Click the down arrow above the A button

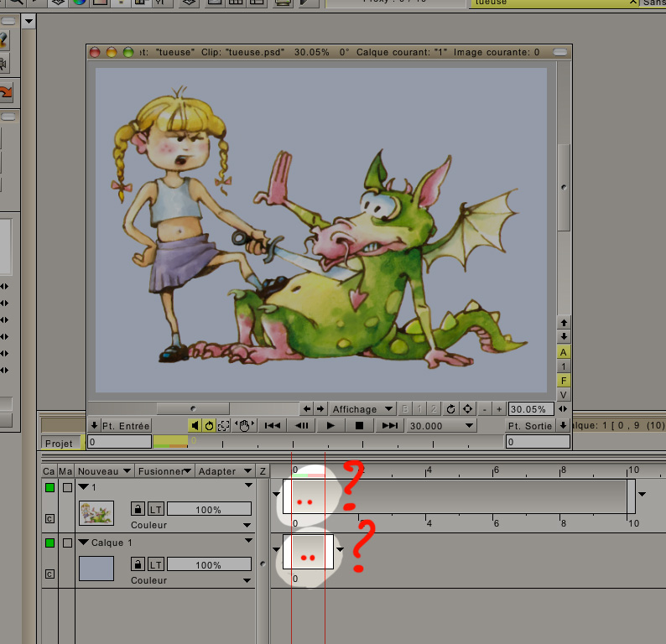click(x=564, y=336)
